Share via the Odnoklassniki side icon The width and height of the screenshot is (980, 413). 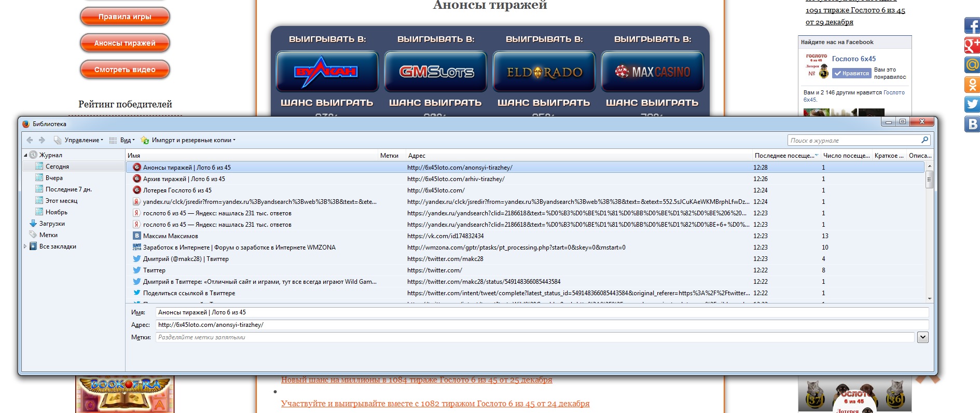point(972,85)
